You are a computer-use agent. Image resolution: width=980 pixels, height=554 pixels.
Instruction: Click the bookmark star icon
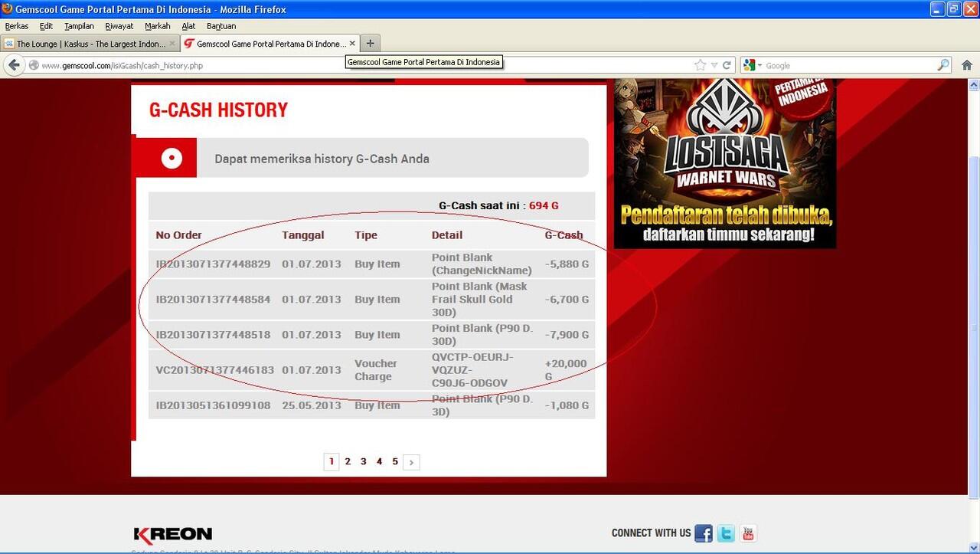[700, 65]
